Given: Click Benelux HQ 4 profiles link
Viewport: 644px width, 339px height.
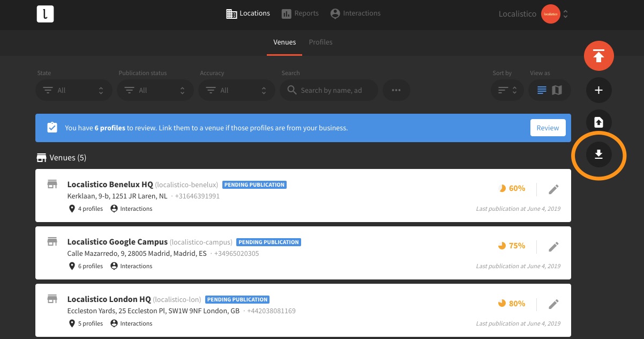Looking at the screenshot, I should [86, 209].
